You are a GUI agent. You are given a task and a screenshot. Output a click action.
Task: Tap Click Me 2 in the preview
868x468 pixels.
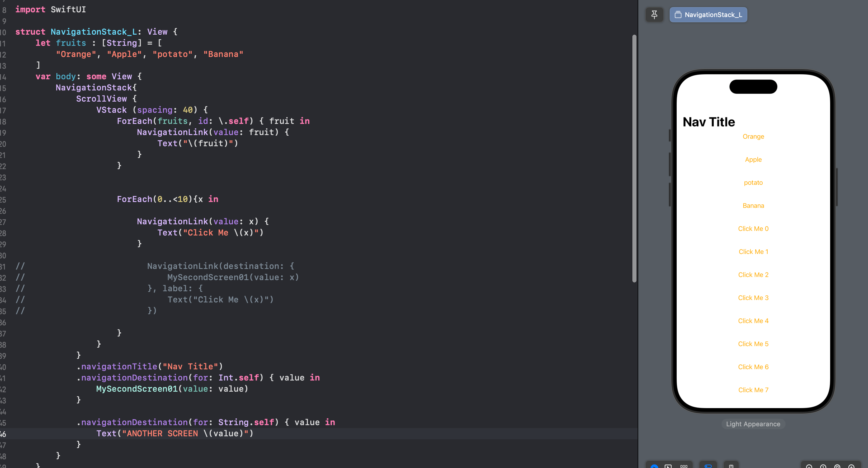pos(753,275)
